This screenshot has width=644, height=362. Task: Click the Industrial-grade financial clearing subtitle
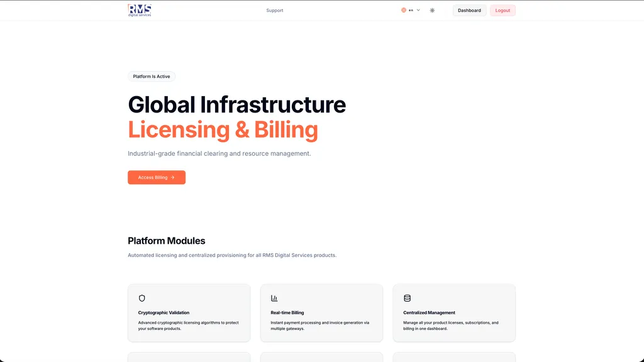[219, 153]
